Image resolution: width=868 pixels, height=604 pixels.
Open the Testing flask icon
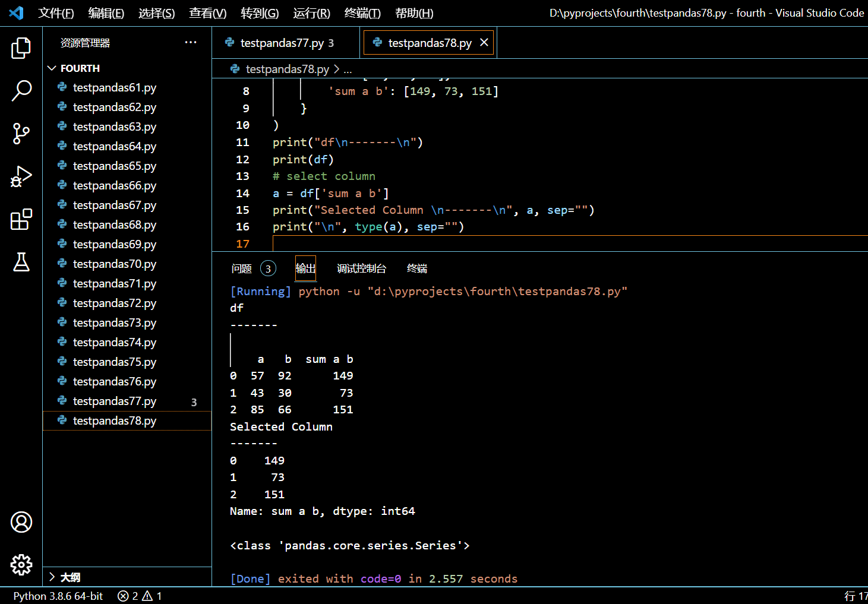pyautogui.click(x=21, y=262)
